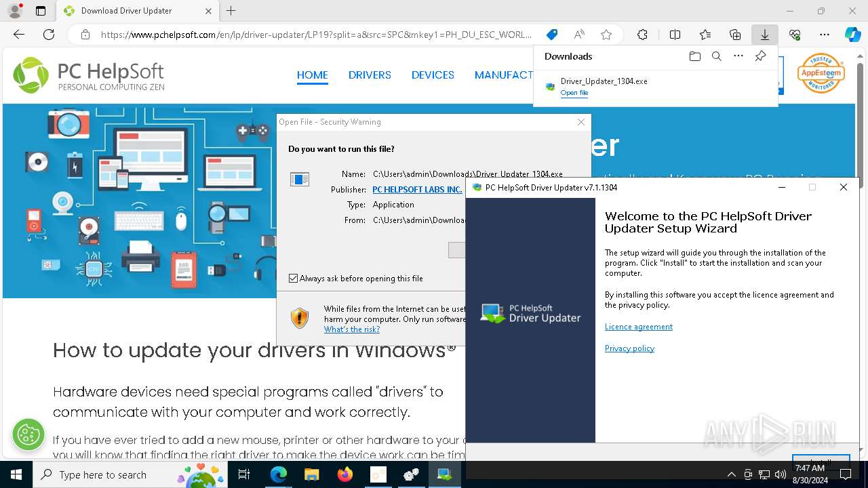The width and height of the screenshot is (868, 488).
Task: Click the AppEsteem certified badge
Action: point(821,73)
